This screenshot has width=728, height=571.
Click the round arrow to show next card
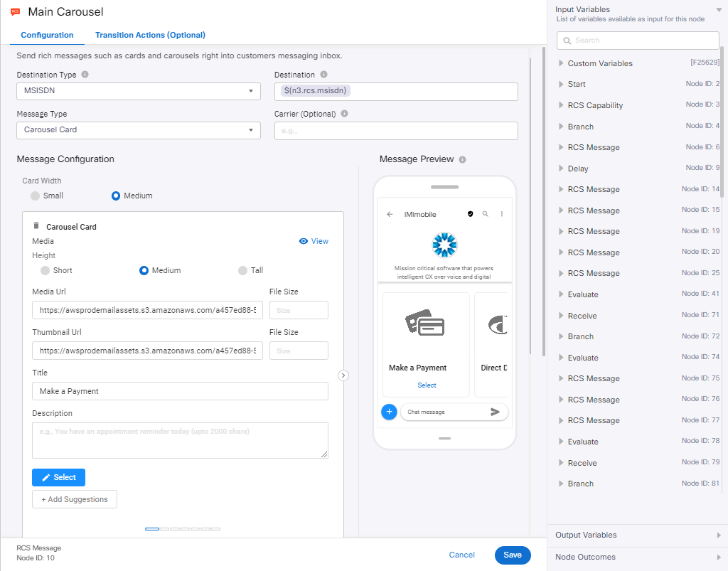(343, 375)
